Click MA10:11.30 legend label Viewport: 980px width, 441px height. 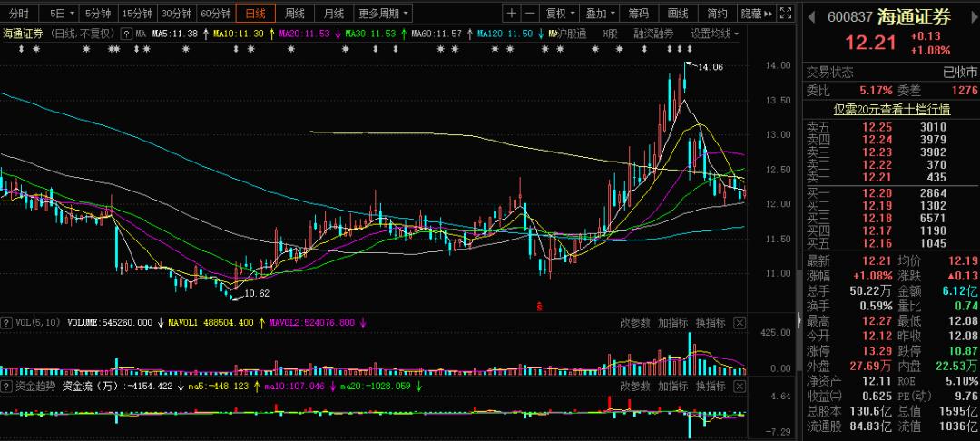pyautogui.click(x=238, y=34)
